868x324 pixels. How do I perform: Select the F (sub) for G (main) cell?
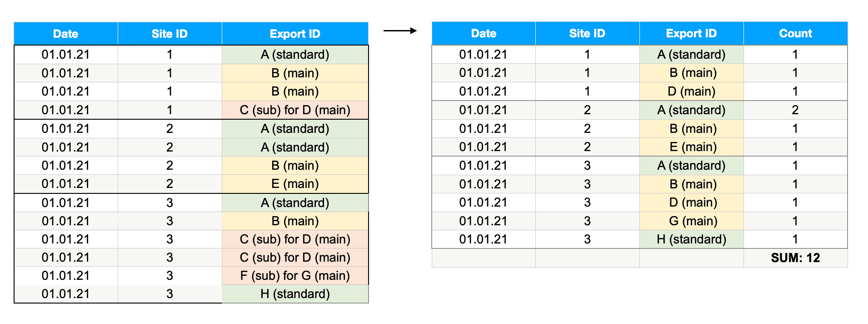[295, 276]
